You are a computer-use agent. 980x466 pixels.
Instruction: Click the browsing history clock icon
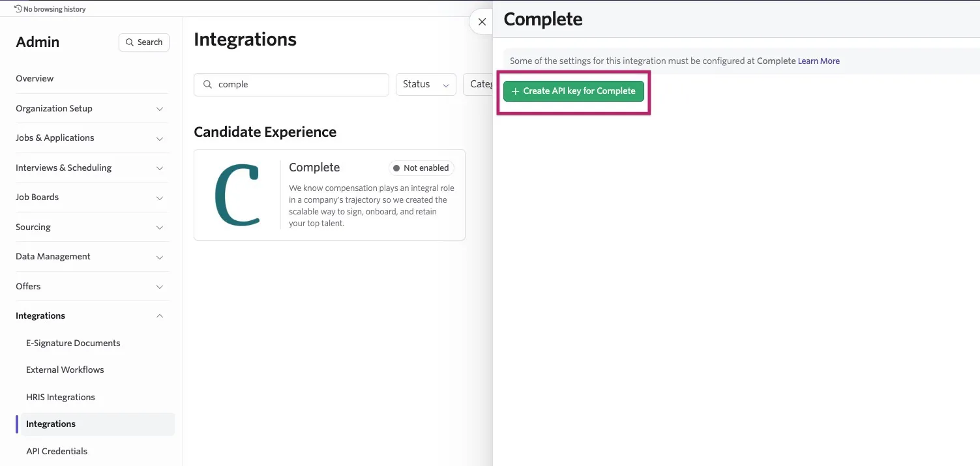pos(18,9)
